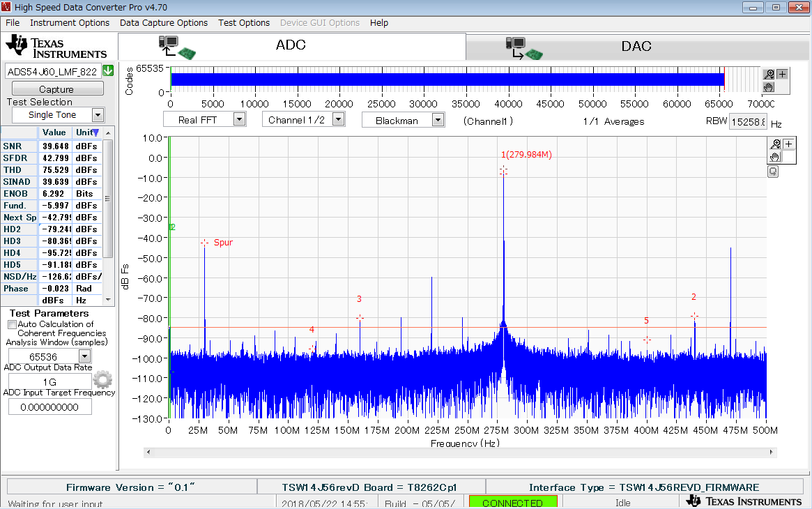This screenshot has height=509, width=812.
Task: Click the zoom tool in FFT graph palette
Action: (775, 144)
